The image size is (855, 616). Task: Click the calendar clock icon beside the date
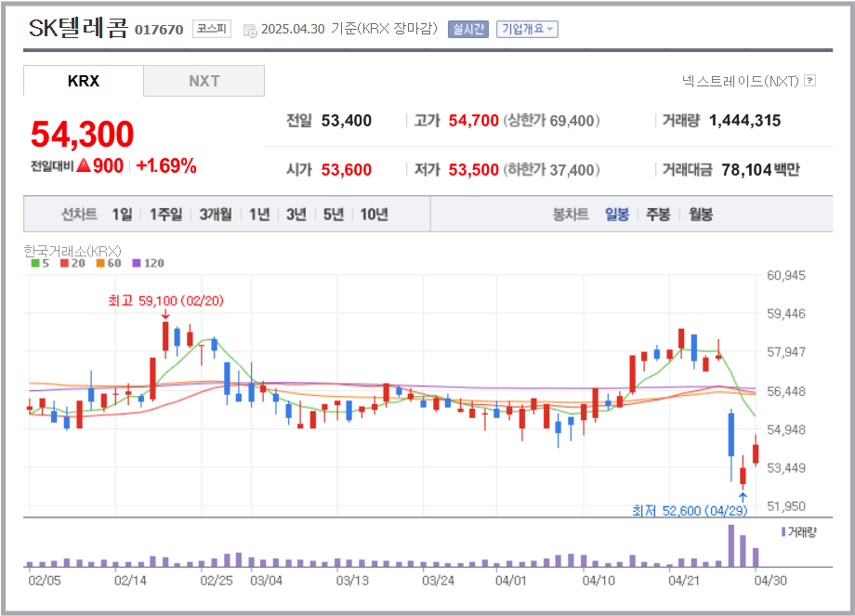point(250,31)
